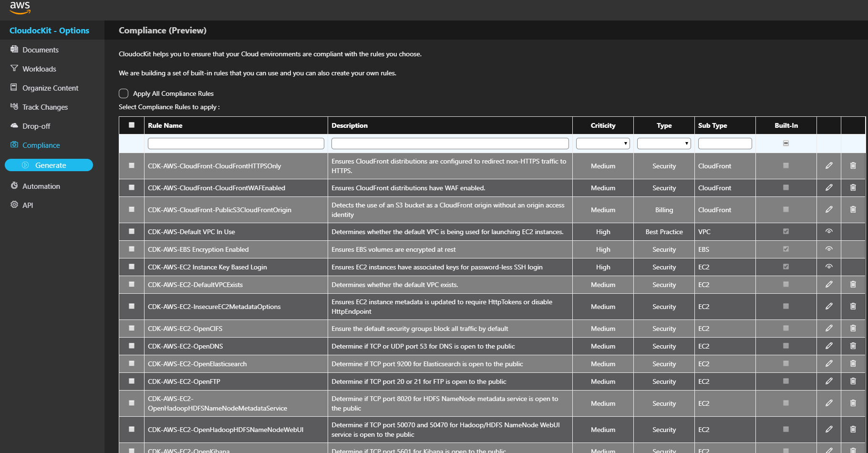Viewport: 868px width, 453px height.
Task: Focus the Description filter text field
Action: tap(450, 144)
